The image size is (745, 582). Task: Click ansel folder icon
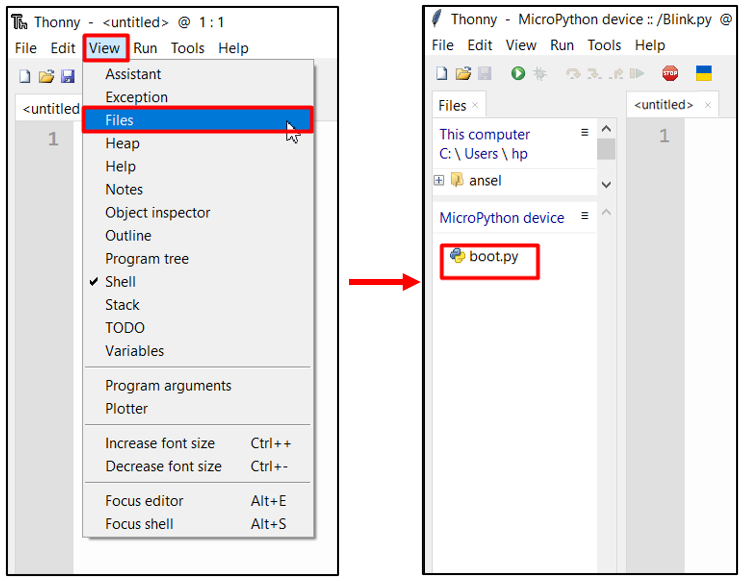pos(457,180)
